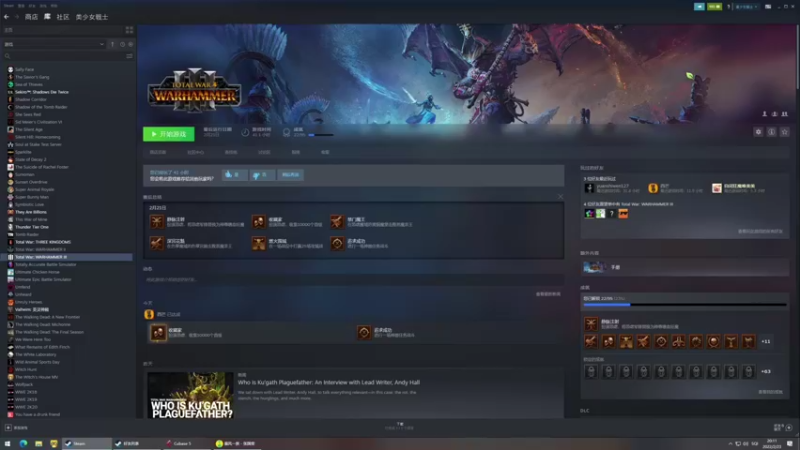Go back with the left arrow
This screenshot has width=800, height=450.
tap(7, 17)
